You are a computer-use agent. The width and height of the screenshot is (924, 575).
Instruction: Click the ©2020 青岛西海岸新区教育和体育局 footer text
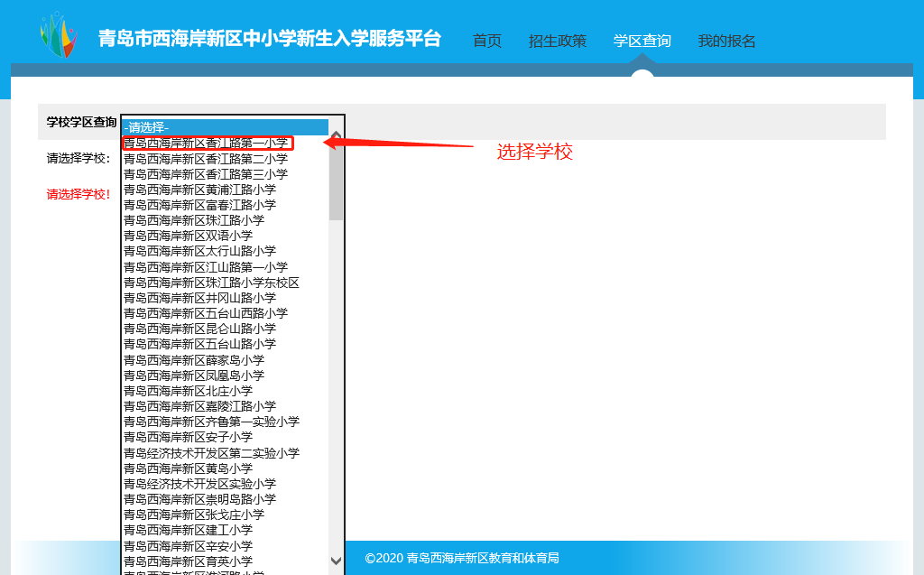462,558
